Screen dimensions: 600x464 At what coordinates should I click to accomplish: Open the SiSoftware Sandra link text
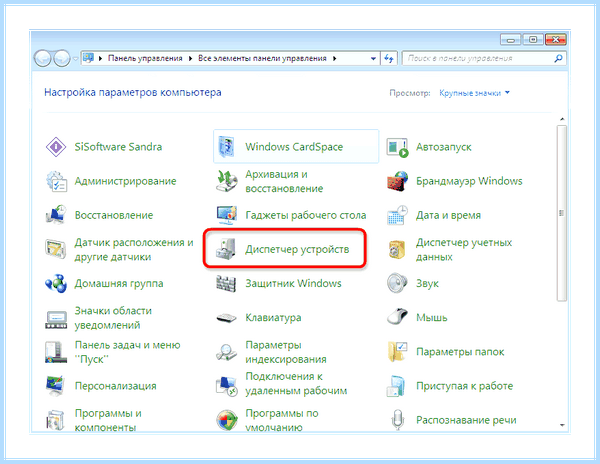(118, 147)
